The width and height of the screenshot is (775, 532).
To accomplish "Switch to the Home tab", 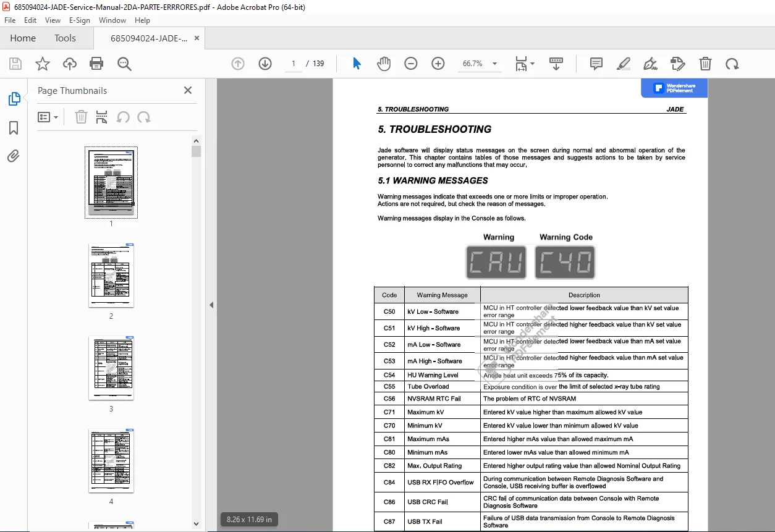I will tap(23, 38).
